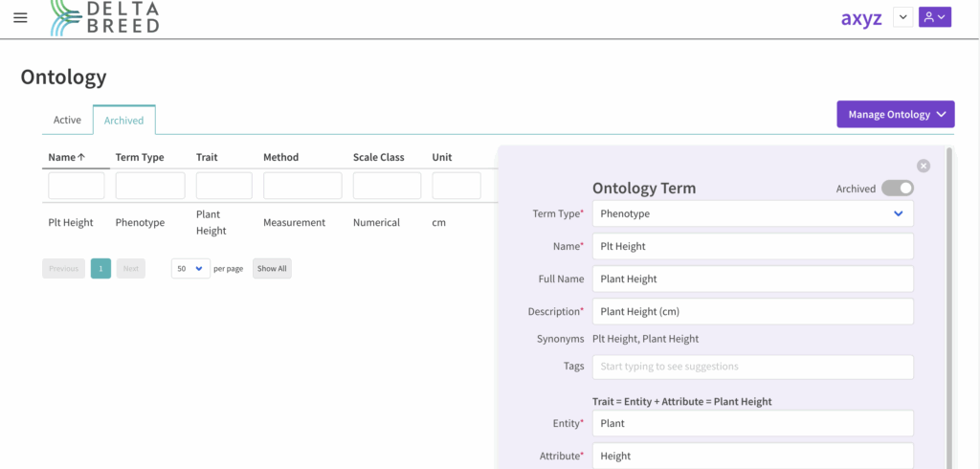Expand the program selector next to axyz
Screen dimensions: 980x469
(x=902, y=17)
